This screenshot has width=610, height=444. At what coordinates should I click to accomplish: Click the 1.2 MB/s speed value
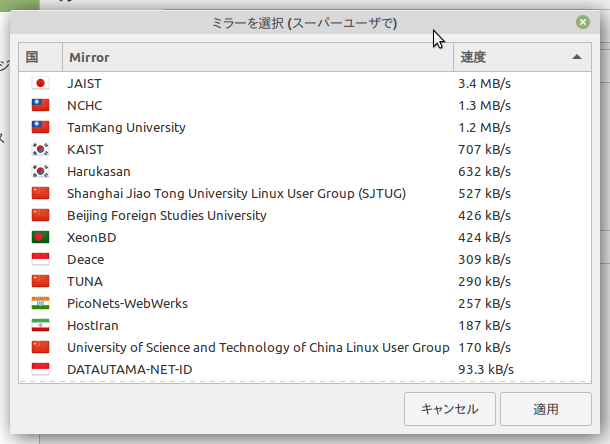pyautogui.click(x=484, y=128)
